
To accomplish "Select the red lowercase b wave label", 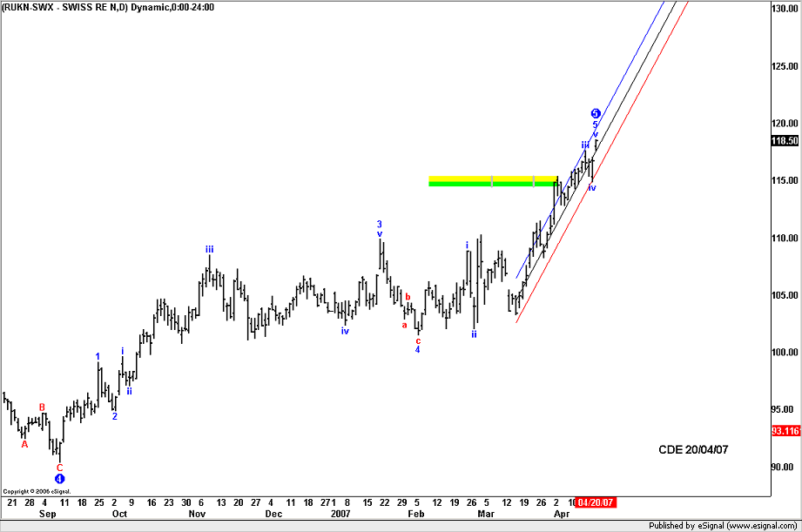I will pyautogui.click(x=408, y=296).
